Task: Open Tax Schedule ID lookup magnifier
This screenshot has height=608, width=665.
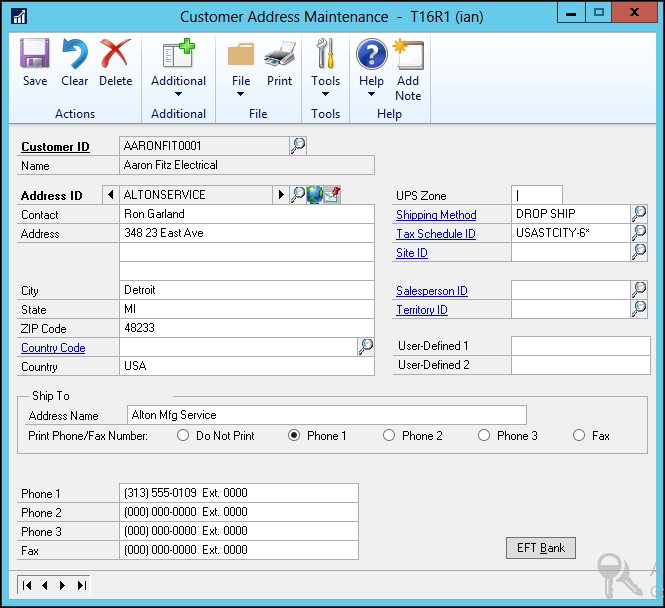Action: click(x=639, y=233)
